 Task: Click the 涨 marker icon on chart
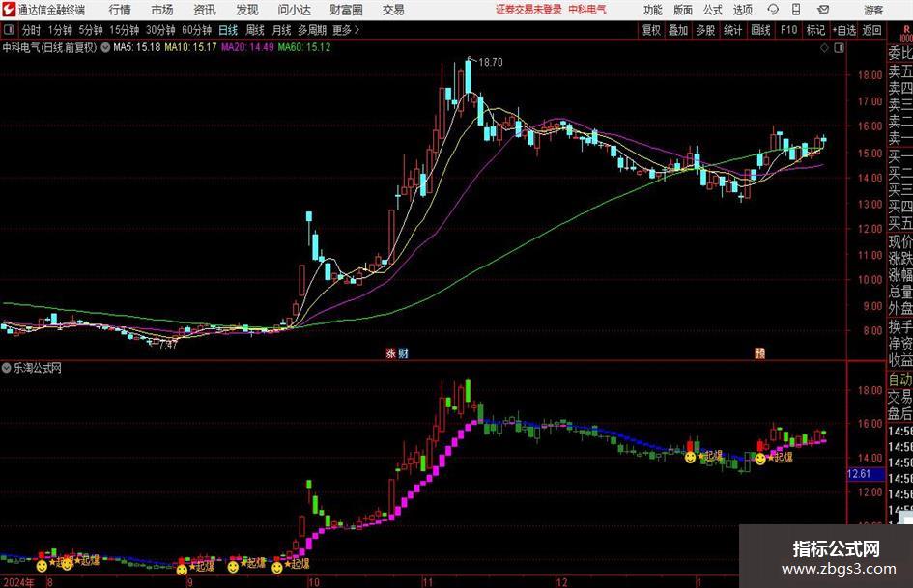[x=390, y=352]
